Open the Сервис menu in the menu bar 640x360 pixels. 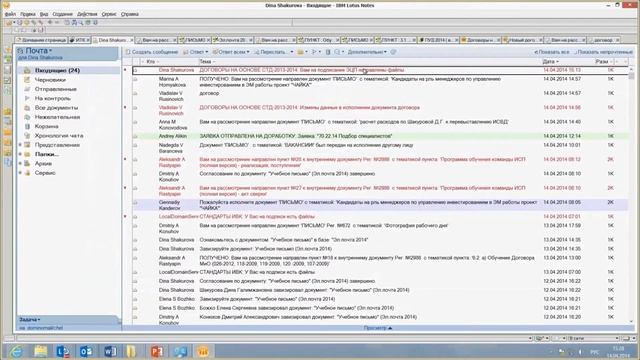(x=109, y=14)
